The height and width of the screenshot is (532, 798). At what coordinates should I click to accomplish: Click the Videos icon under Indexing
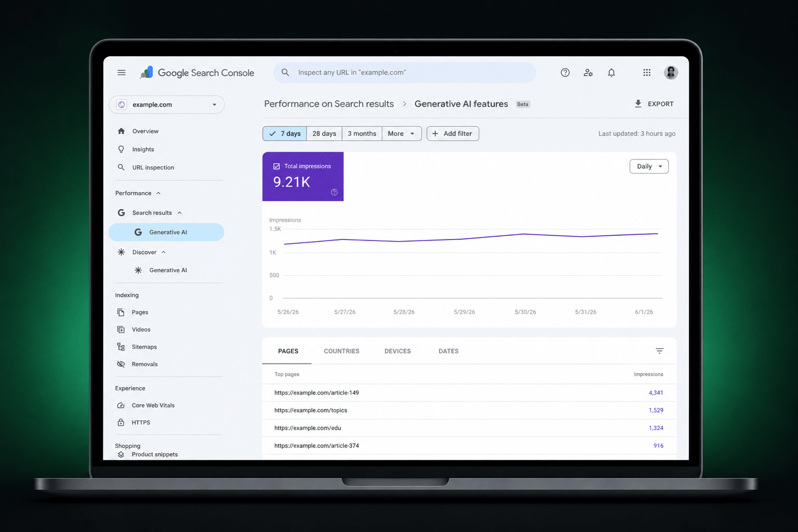[x=121, y=329]
